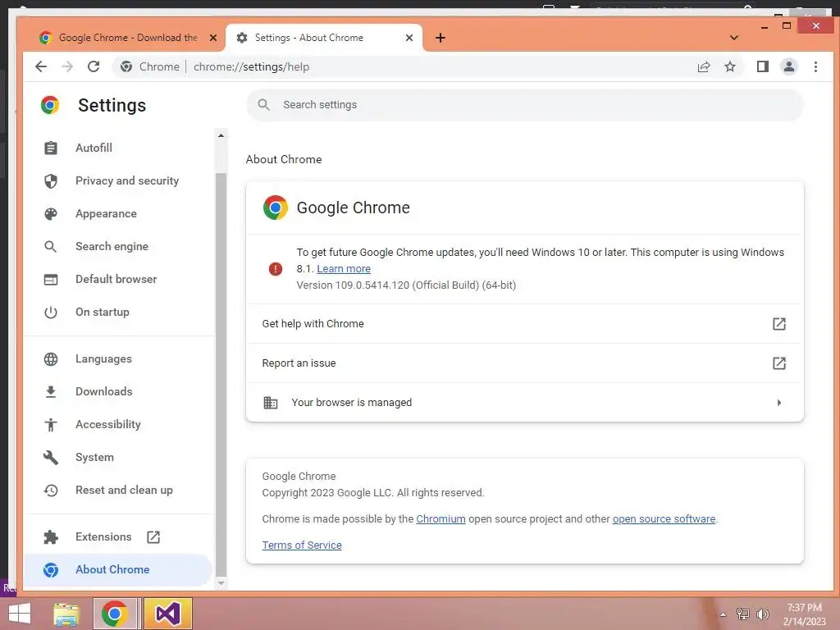Click the Languages globe icon
This screenshot has width=840, height=630.
point(51,359)
